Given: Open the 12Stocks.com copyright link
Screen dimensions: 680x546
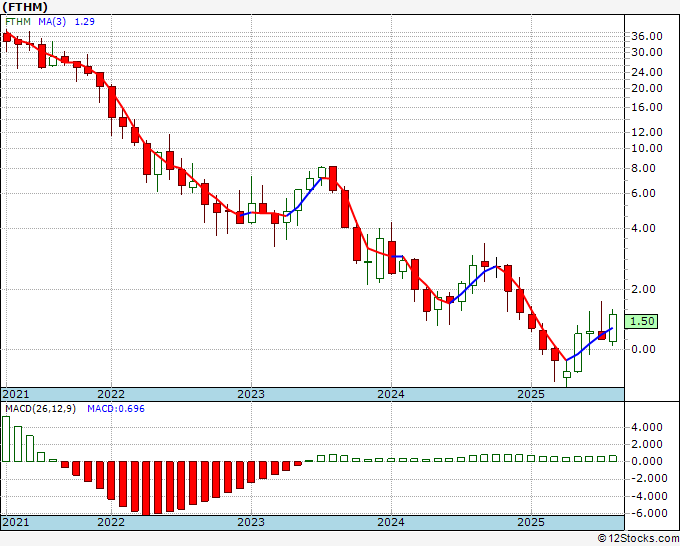Looking at the screenshot, I should coord(638,539).
